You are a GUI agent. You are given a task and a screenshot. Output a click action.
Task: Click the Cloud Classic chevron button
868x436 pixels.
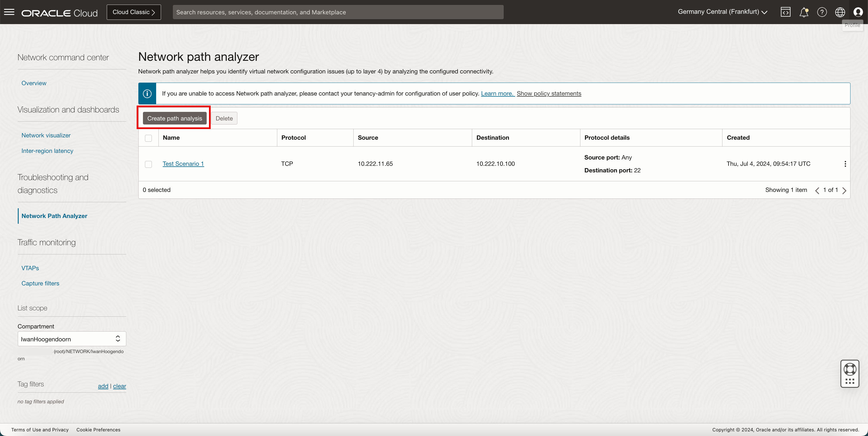[134, 12]
